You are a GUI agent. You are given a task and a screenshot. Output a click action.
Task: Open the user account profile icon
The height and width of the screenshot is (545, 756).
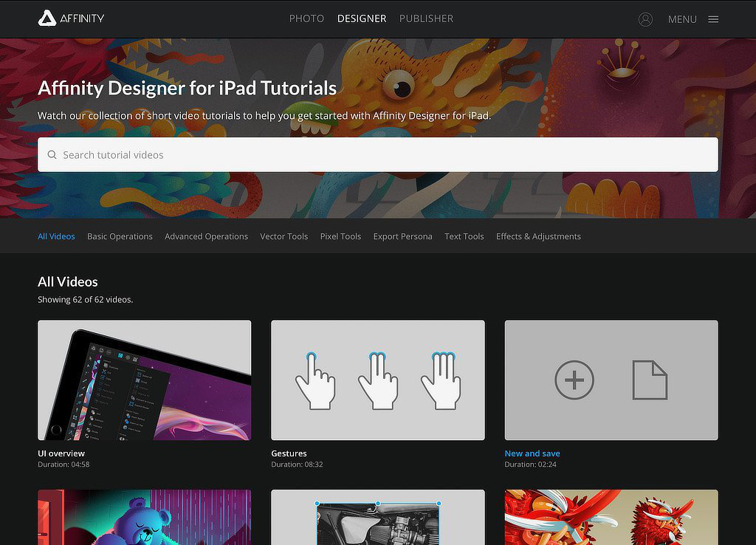[x=645, y=19]
